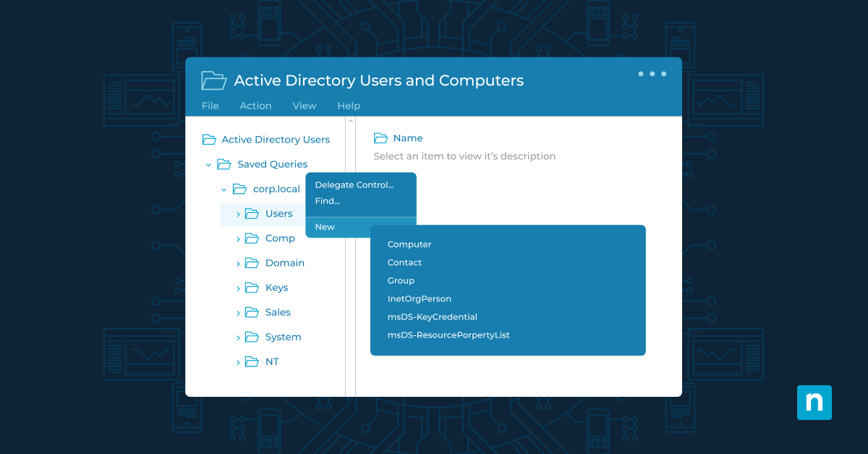Open the Action menu
This screenshot has height=454, width=868.
pyautogui.click(x=255, y=106)
